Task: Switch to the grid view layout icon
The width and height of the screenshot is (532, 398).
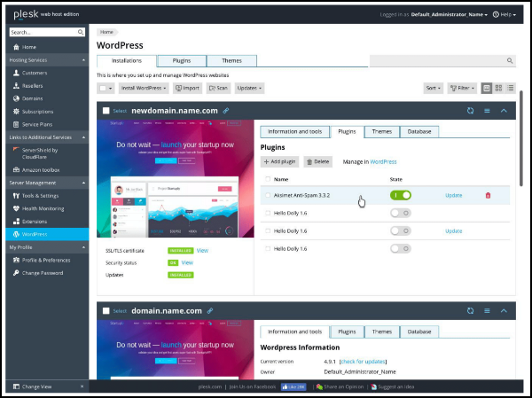Action: [x=498, y=89]
